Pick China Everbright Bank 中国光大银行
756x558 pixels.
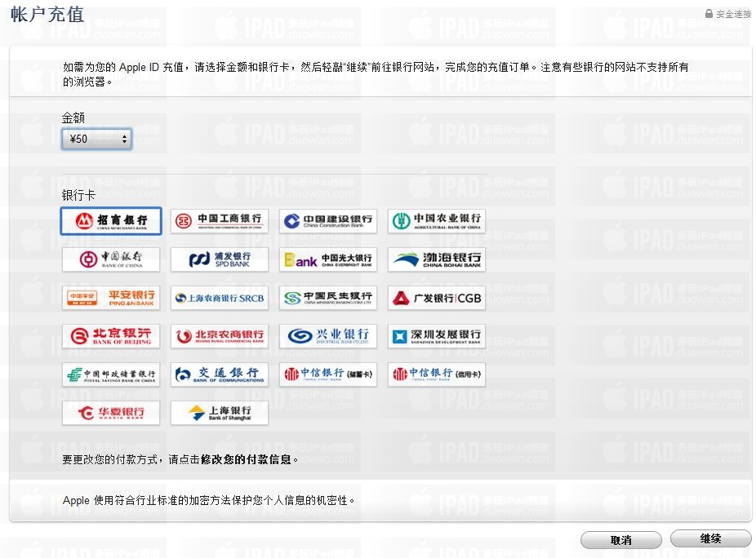[x=328, y=259]
